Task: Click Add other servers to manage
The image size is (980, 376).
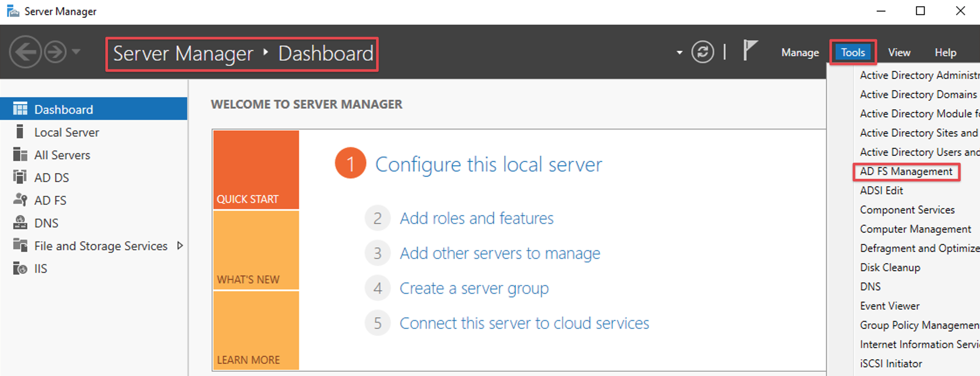Action: (500, 253)
